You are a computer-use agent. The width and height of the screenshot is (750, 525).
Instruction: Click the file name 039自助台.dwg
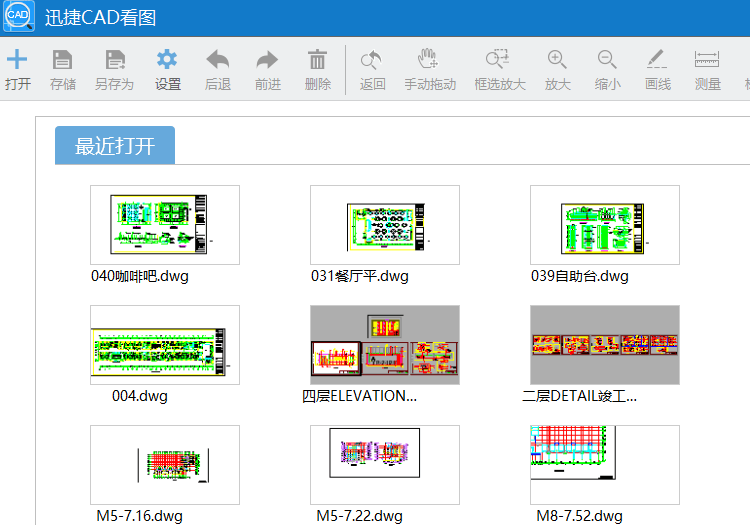(x=580, y=276)
